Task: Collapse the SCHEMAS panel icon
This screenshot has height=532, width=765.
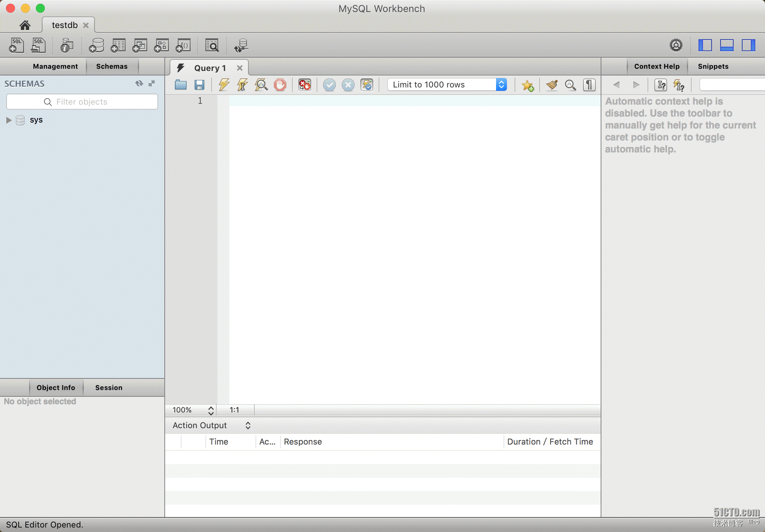Action: pos(152,83)
